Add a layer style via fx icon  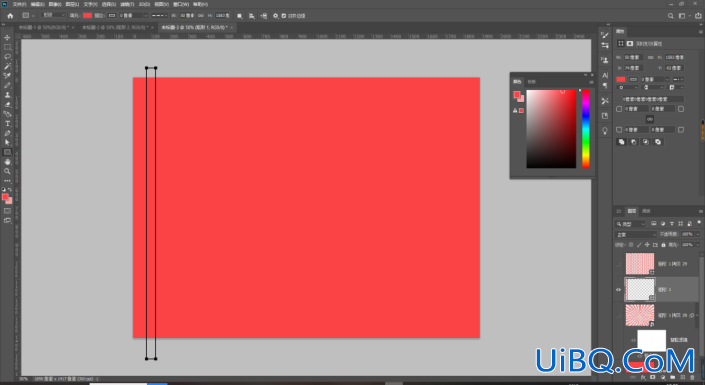tap(643, 377)
